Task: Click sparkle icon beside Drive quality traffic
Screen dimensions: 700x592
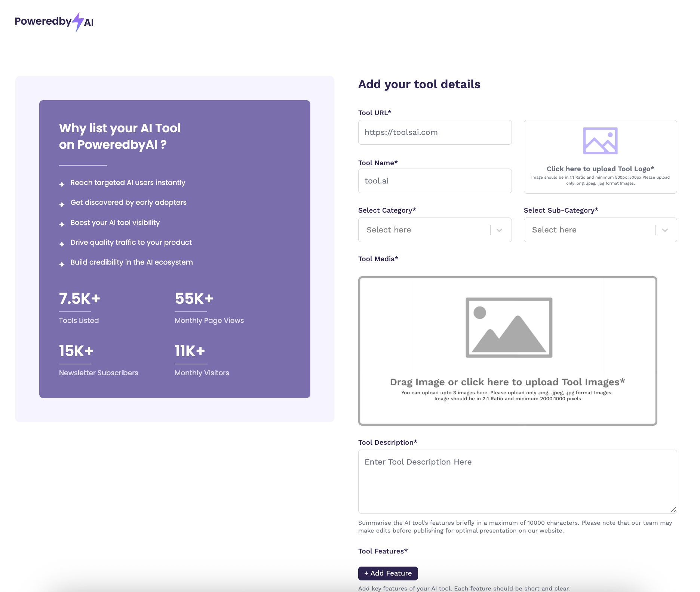Action: point(62,244)
